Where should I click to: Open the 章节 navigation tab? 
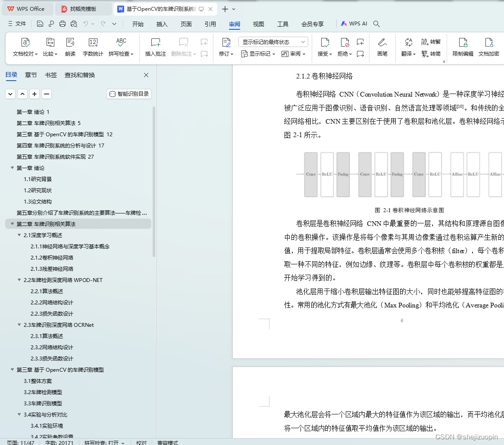pyautogui.click(x=31, y=75)
